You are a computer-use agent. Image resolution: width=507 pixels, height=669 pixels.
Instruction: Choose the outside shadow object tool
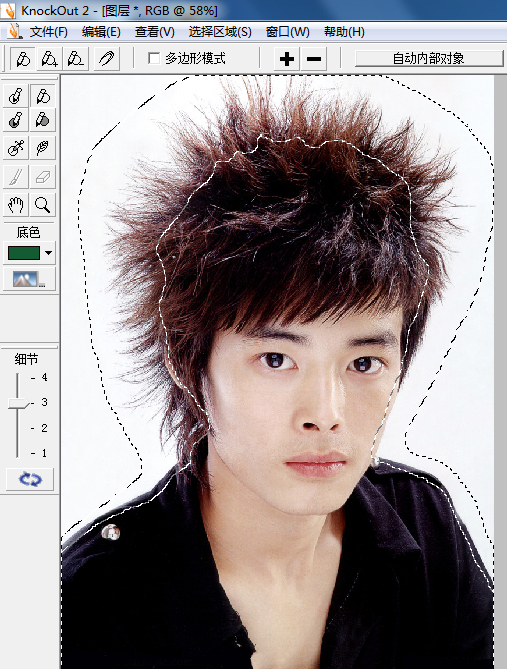(x=43, y=120)
